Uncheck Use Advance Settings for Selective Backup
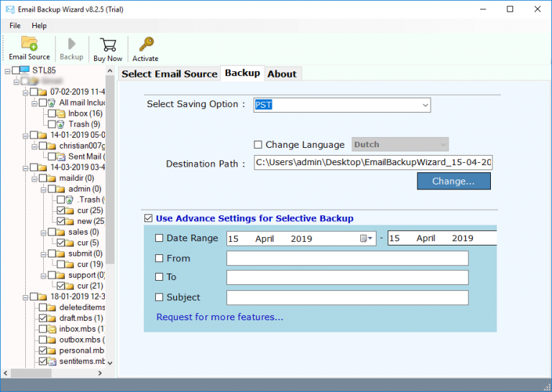 pos(149,218)
